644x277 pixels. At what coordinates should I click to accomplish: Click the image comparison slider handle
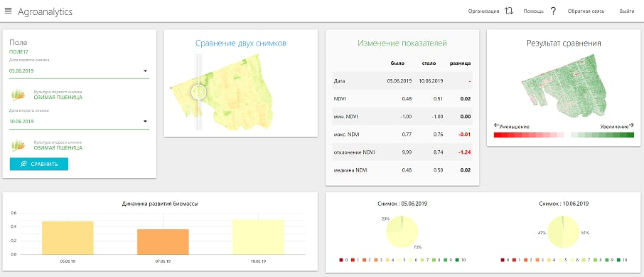tap(199, 91)
